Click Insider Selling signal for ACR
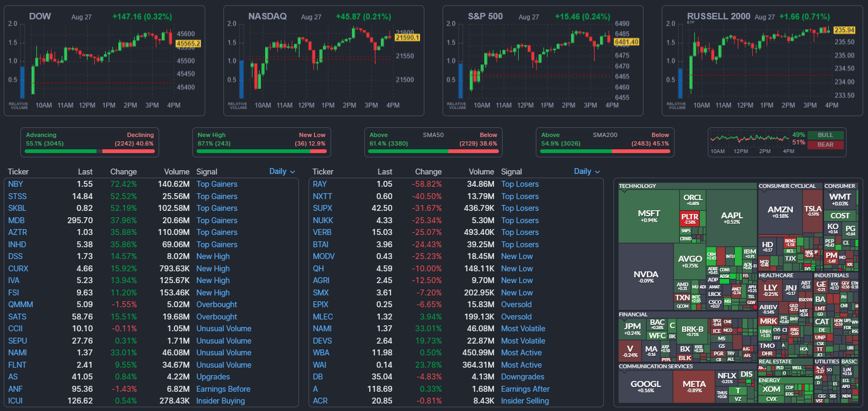The image size is (868, 411). tap(525, 401)
